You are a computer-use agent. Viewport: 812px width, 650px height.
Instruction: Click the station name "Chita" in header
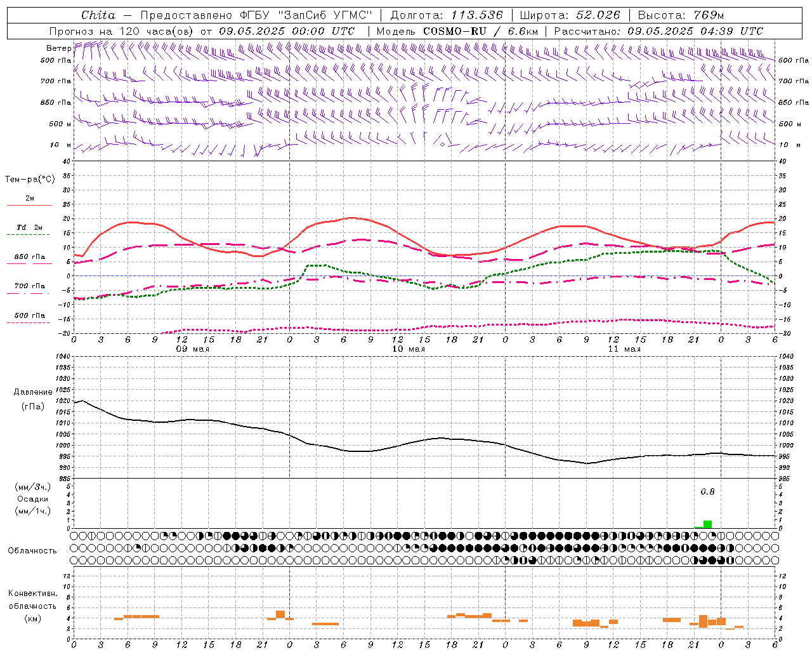pos(98,15)
